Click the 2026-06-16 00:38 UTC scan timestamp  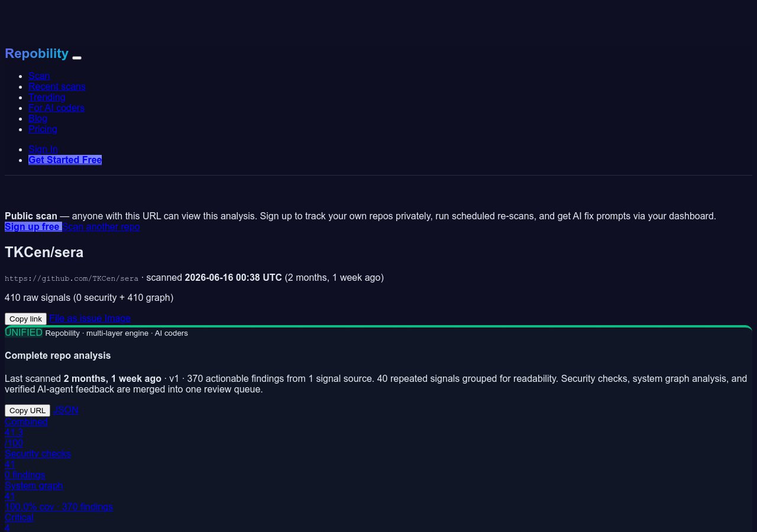click(234, 277)
